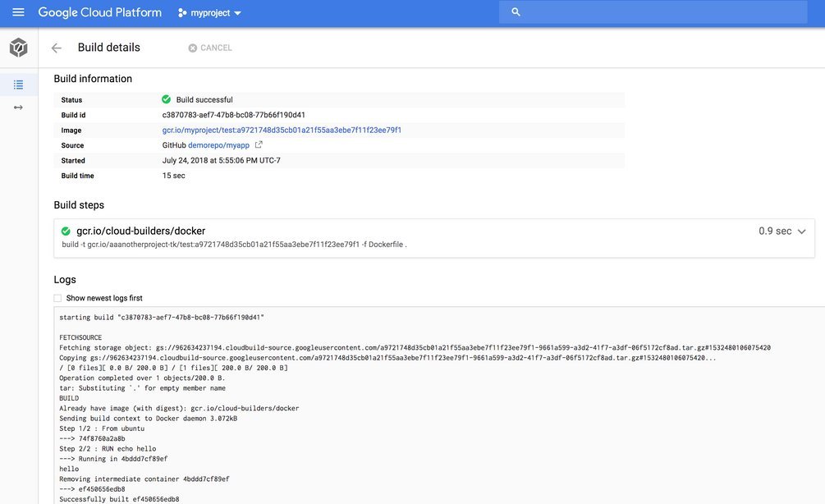Click the Cloud Build product icon in sidebar

click(x=16, y=47)
